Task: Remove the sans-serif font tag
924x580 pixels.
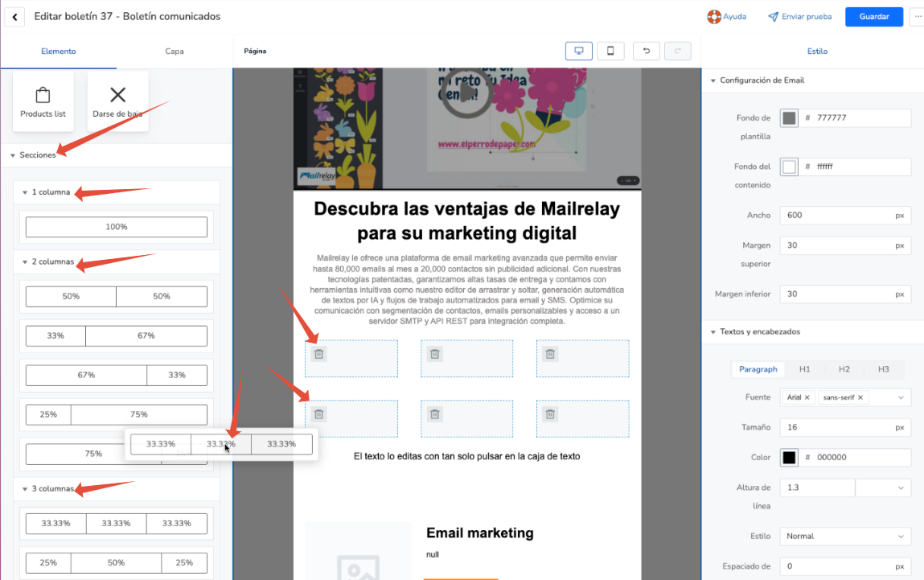Action: point(860,398)
